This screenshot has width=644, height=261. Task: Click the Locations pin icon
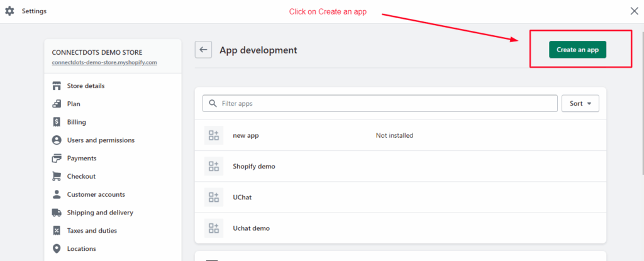tap(57, 249)
